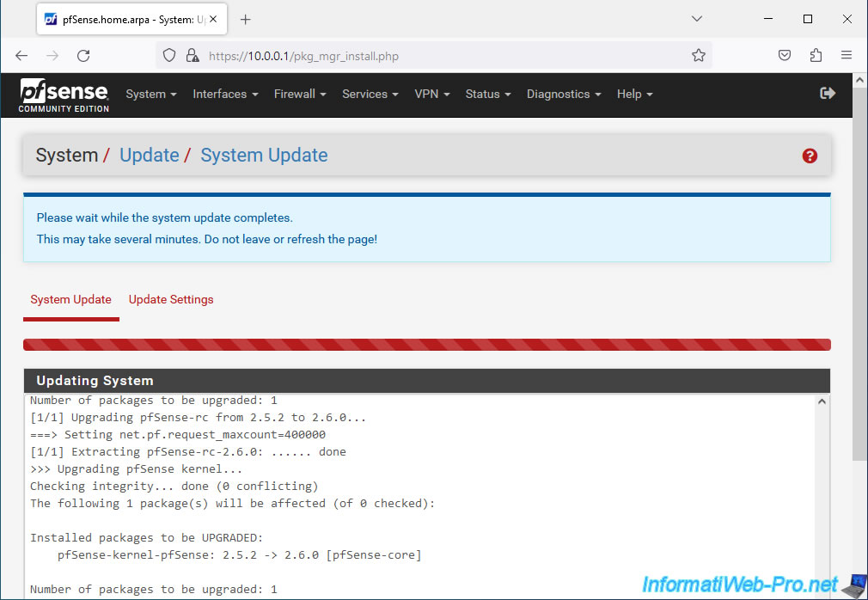Close the pfSense.home.arpa browser tab
Viewport: 868px width, 600px height.
click(x=214, y=20)
